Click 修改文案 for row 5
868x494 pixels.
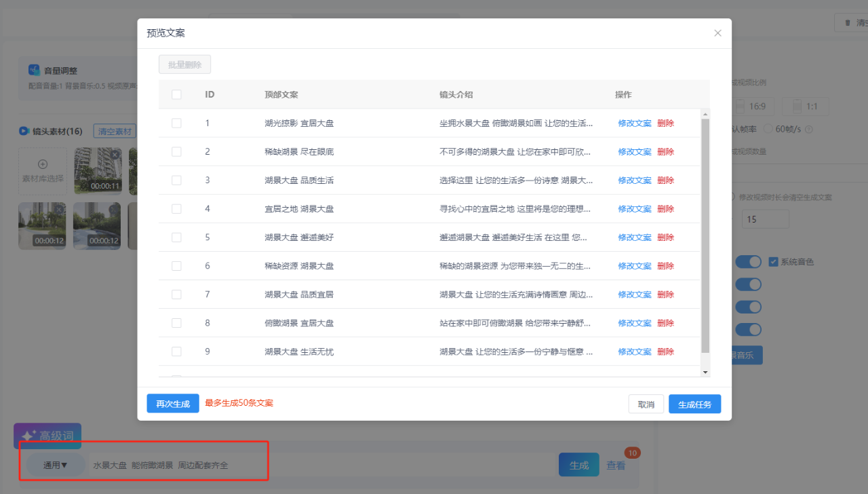(x=634, y=237)
